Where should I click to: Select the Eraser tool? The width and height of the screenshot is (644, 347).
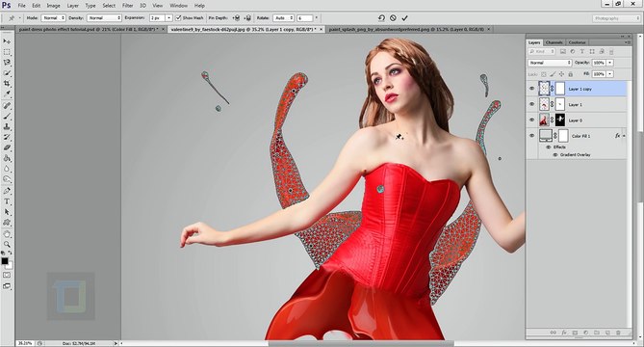(7, 148)
